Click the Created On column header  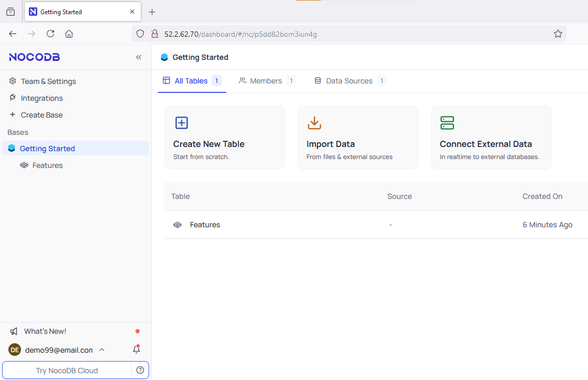(542, 196)
